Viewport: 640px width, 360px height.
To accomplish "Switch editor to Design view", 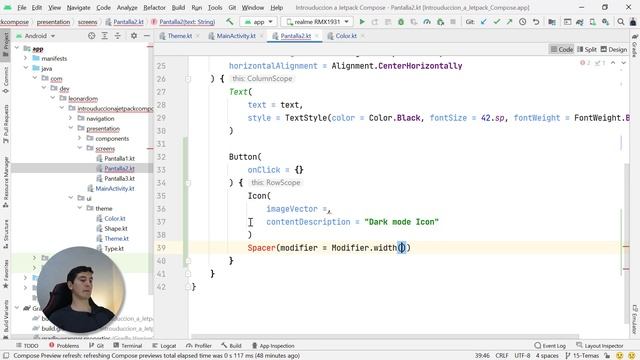I will 614,49.
